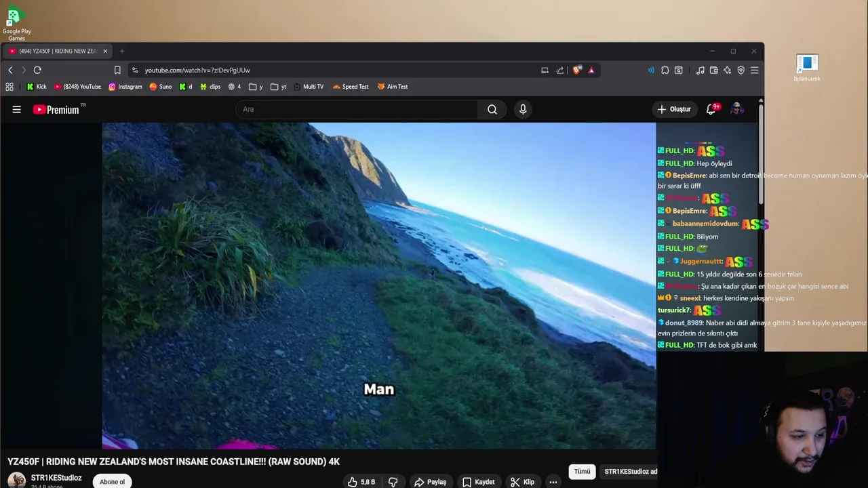Like the video (5,8 B thumbs up)
The image size is (868, 488).
click(361, 482)
